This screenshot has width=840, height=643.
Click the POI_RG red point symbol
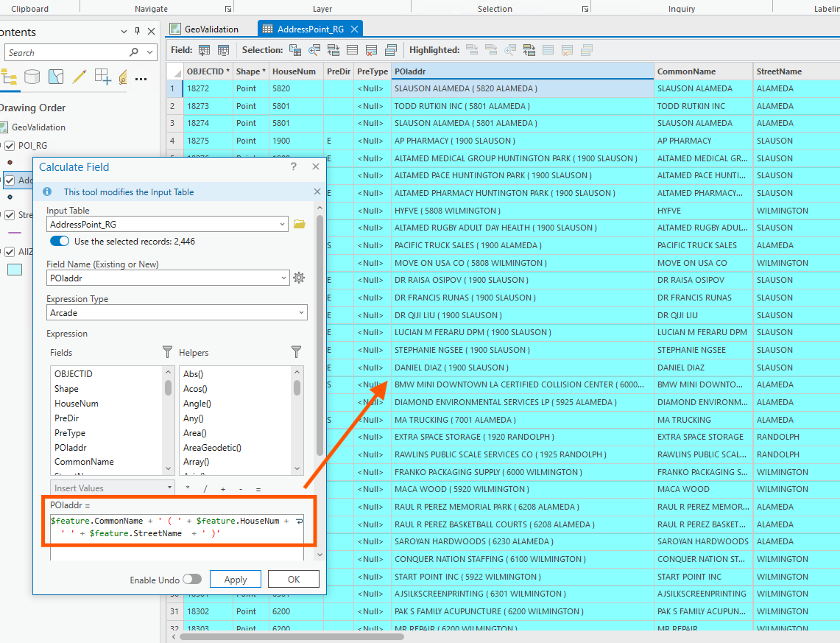click(10, 162)
